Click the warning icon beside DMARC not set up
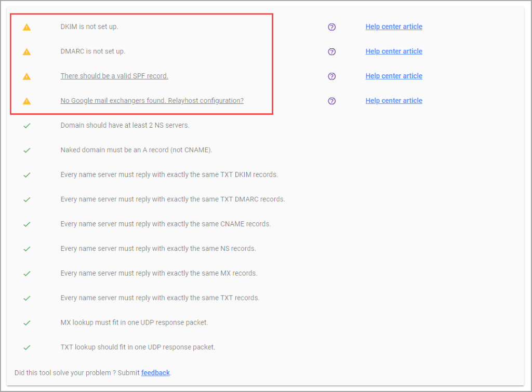The width and height of the screenshot is (532, 392). [27, 51]
